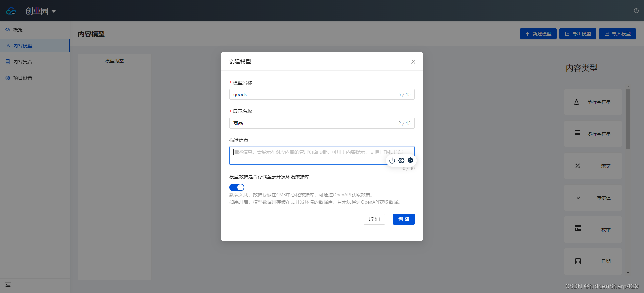Select the 枚举 content type icon

[578, 228]
